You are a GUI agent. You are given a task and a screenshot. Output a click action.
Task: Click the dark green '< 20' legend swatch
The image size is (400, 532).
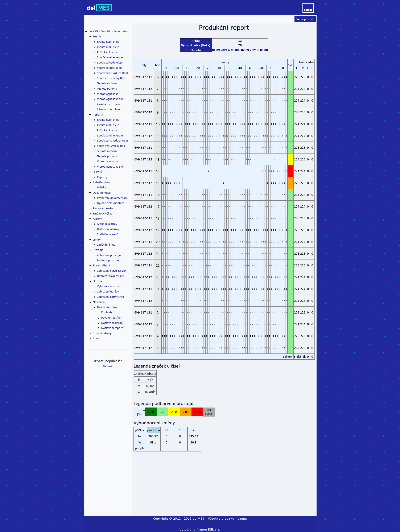tap(151, 412)
